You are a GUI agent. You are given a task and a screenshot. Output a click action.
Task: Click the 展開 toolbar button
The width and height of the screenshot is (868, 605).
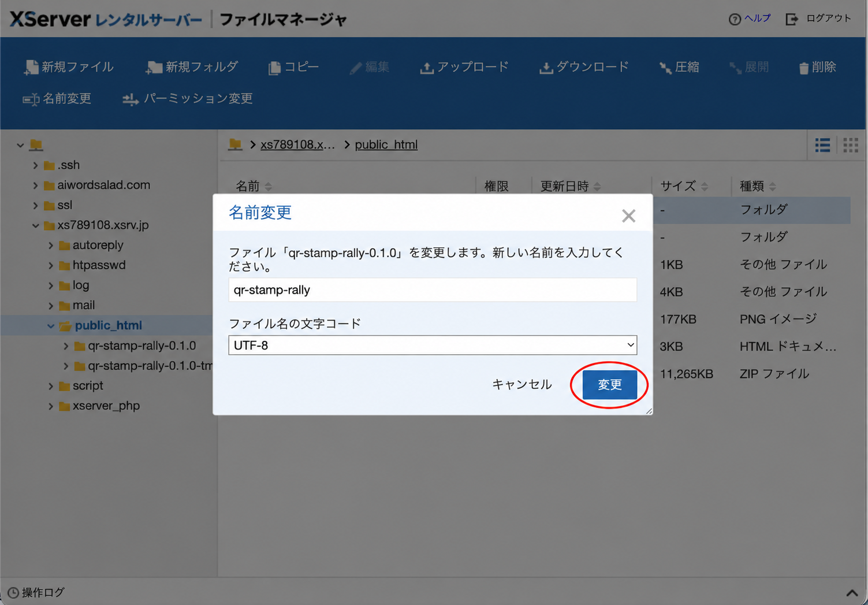[x=749, y=67]
